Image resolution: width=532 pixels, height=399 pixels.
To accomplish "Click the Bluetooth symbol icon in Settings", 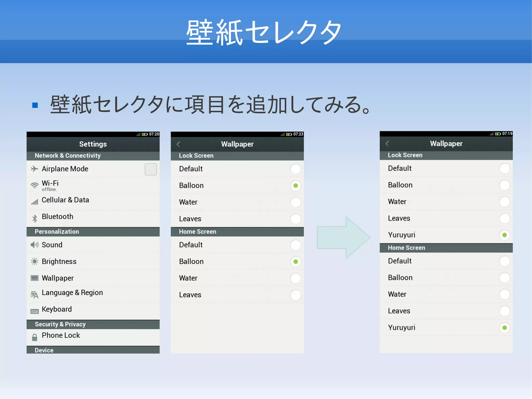I will (35, 219).
